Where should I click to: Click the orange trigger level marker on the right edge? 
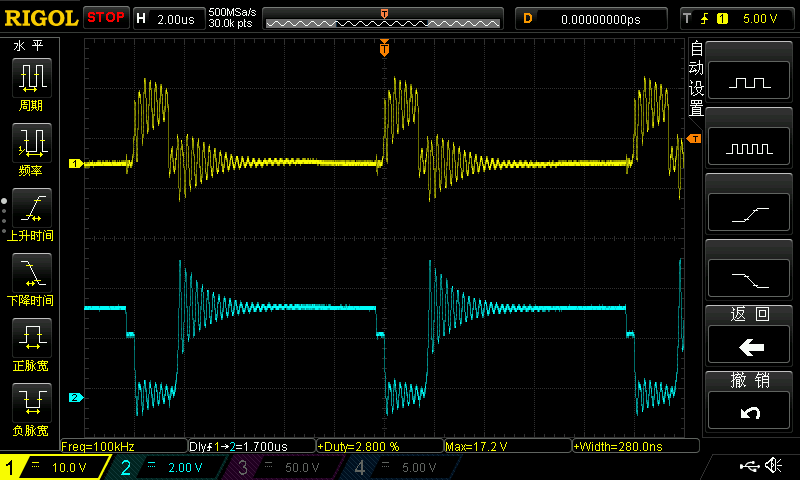pyautogui.click(x=694, y=139)
